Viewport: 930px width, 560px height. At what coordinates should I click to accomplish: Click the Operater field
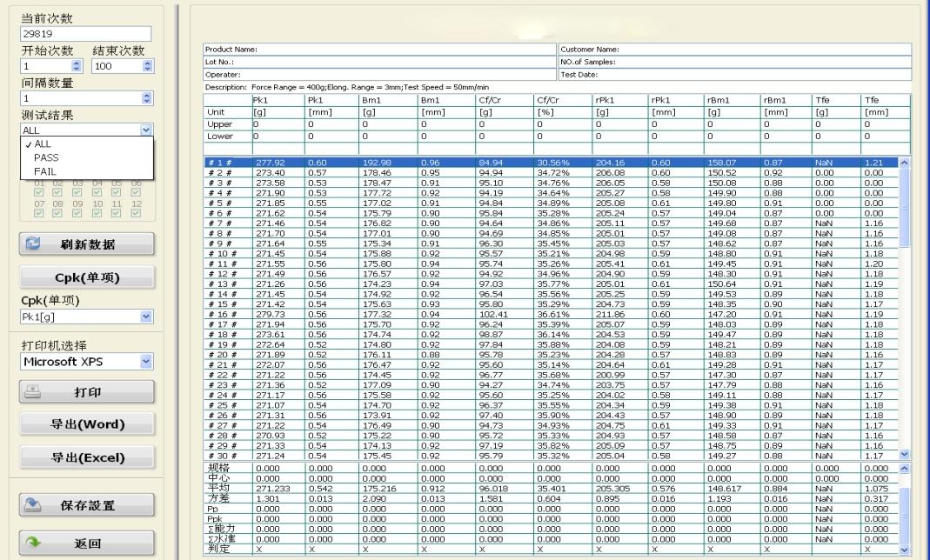click(379, 75)
